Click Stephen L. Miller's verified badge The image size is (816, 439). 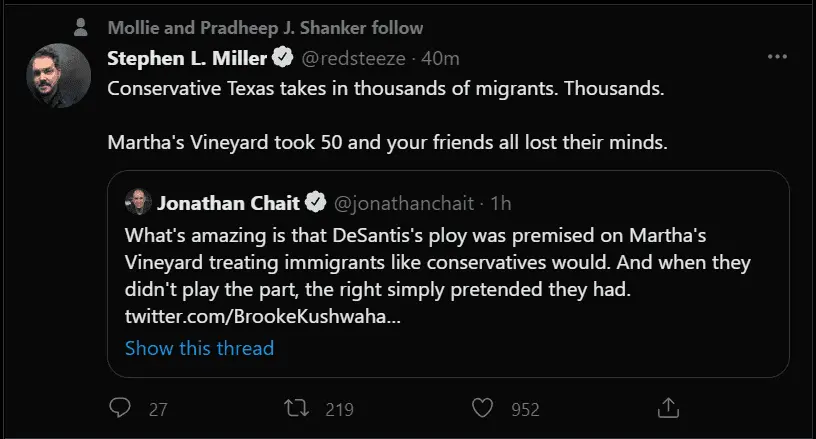click(x=283, y=58)
